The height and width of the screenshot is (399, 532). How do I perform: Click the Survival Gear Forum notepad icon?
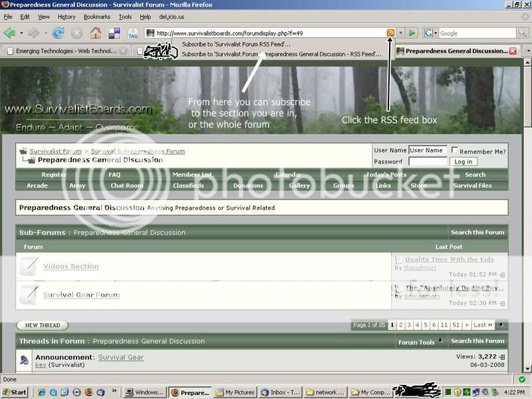(x=28, y=295)
